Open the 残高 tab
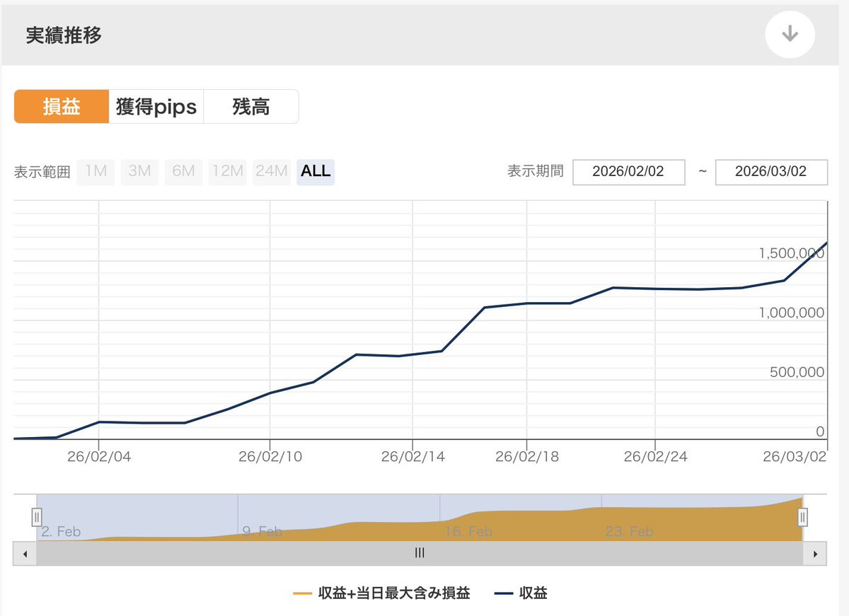The height and width of the screenshot is (616, 849). coord(251,107)
